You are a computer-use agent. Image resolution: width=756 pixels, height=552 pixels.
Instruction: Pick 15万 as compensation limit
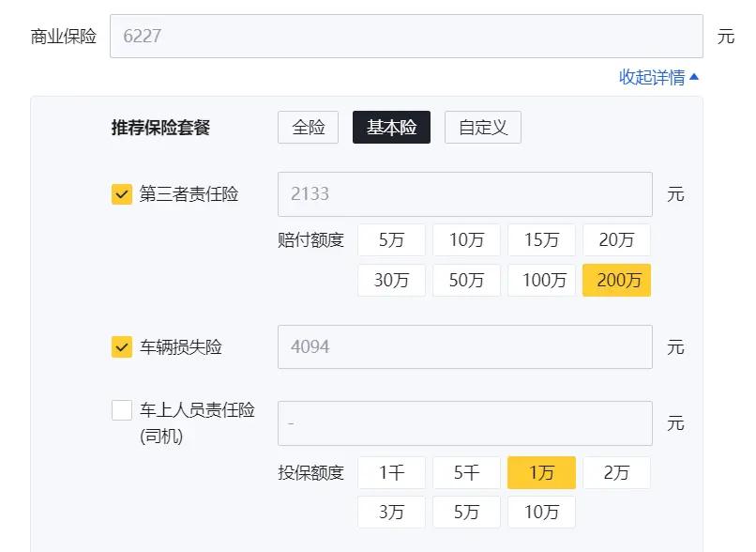click(541, 239)
